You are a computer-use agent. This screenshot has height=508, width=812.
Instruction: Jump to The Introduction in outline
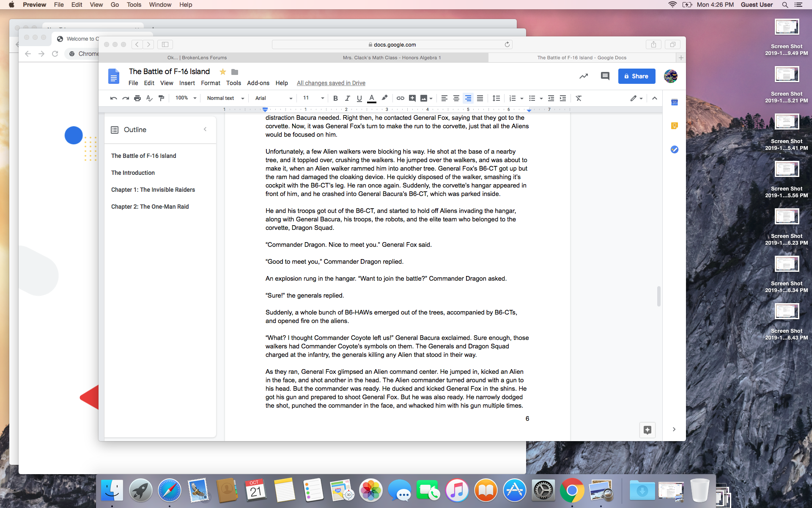click(133, 173)
